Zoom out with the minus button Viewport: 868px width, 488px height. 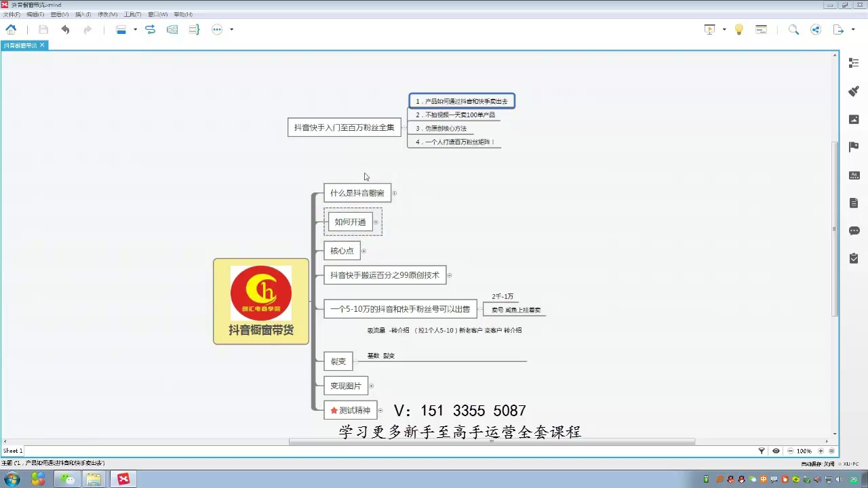[790, 451]
